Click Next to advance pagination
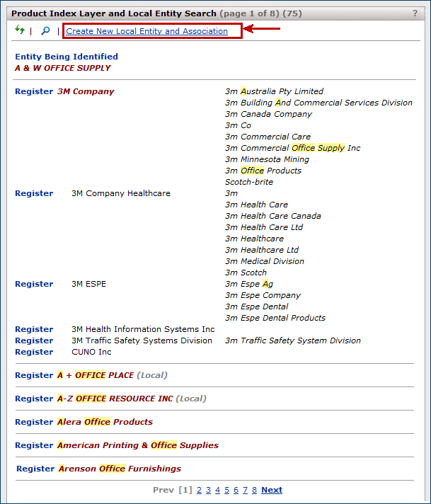Image resolution: width=431 pixels, height=504 pixels. (x=272, y=490)
